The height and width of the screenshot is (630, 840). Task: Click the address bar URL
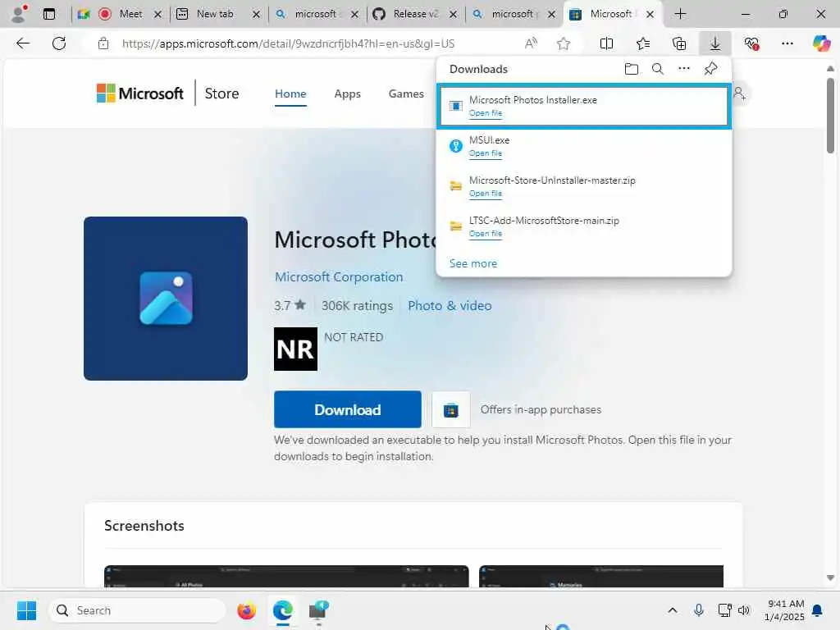(x=288, y=43)
